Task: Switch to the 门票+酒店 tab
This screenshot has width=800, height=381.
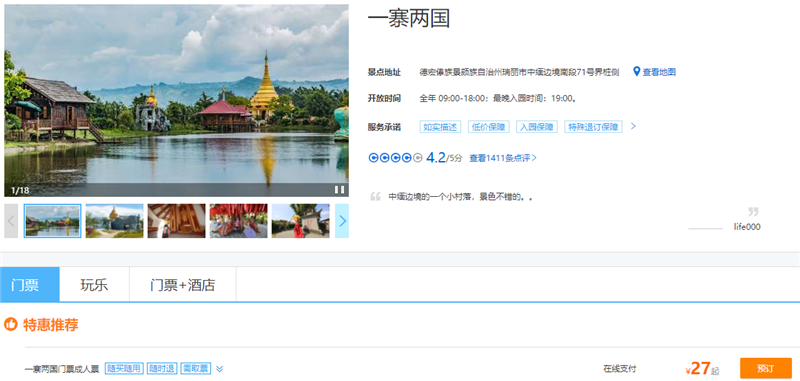Action: point(183,285)
